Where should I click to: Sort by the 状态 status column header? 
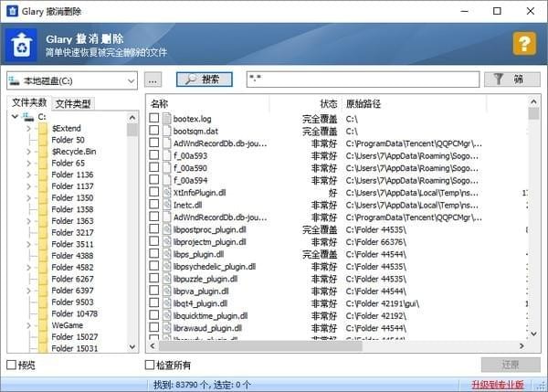pos(306,103)
